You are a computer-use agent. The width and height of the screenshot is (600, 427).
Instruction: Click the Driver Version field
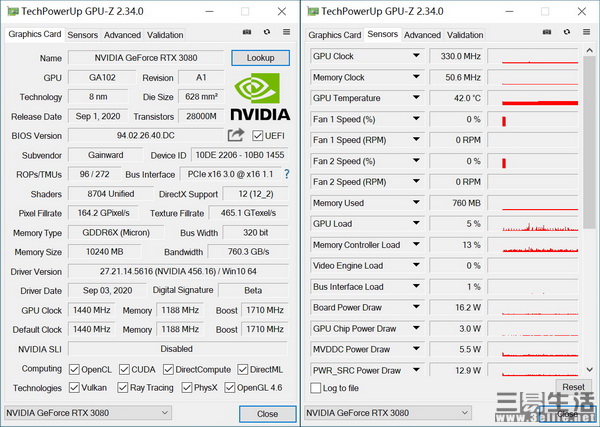178,271
